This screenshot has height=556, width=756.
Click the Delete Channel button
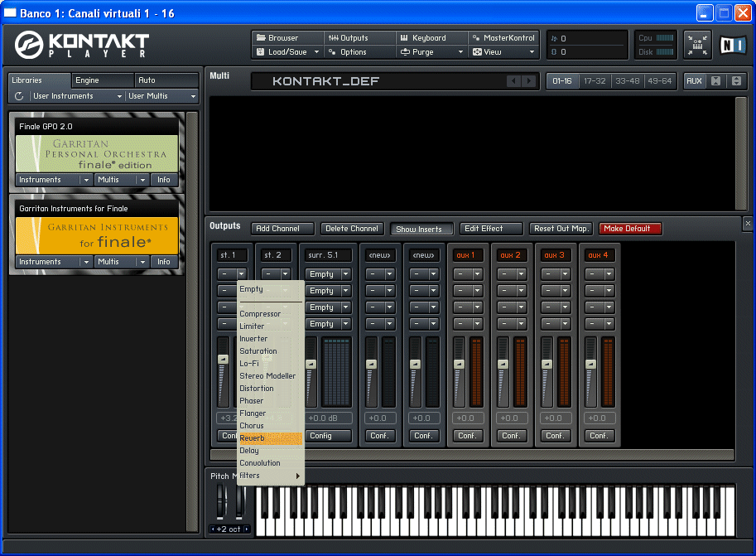pos(353,229)
